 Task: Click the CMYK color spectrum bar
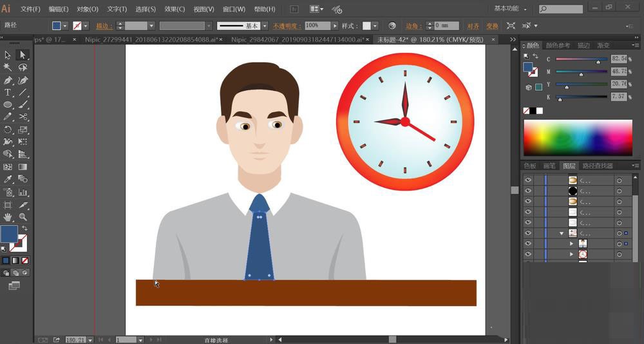[578, 137]
